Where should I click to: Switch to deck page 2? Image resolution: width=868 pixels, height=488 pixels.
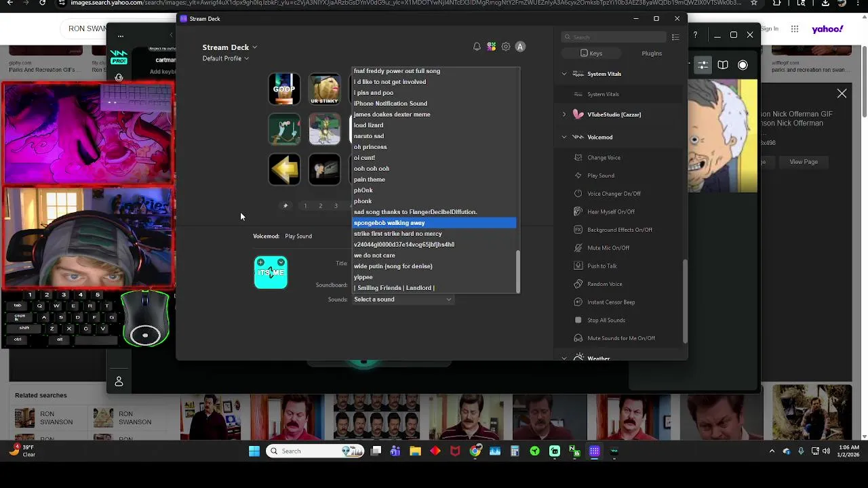[x=321, y=206]
